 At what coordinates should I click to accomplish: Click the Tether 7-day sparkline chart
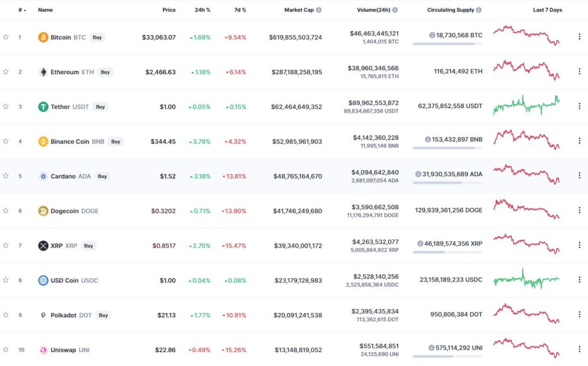pyautogui.click(x=526, y=106)
